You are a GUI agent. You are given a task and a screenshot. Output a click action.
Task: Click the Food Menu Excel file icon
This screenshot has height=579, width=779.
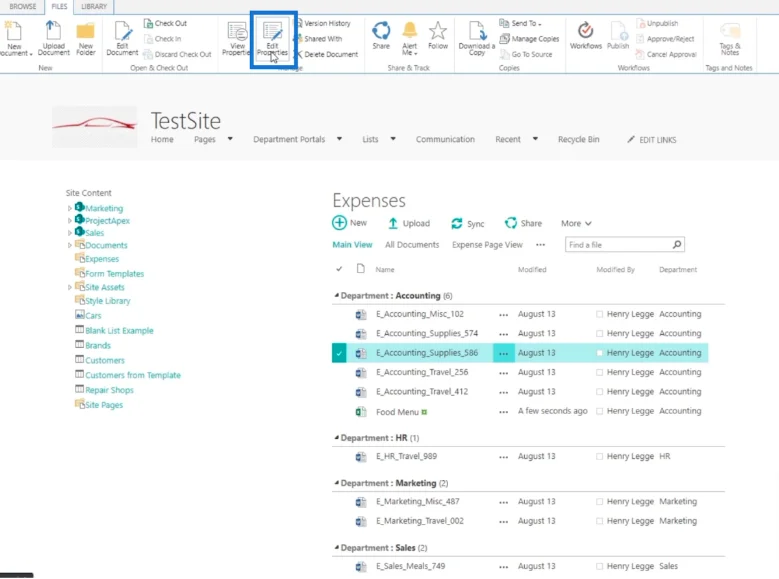coord(361,412)
